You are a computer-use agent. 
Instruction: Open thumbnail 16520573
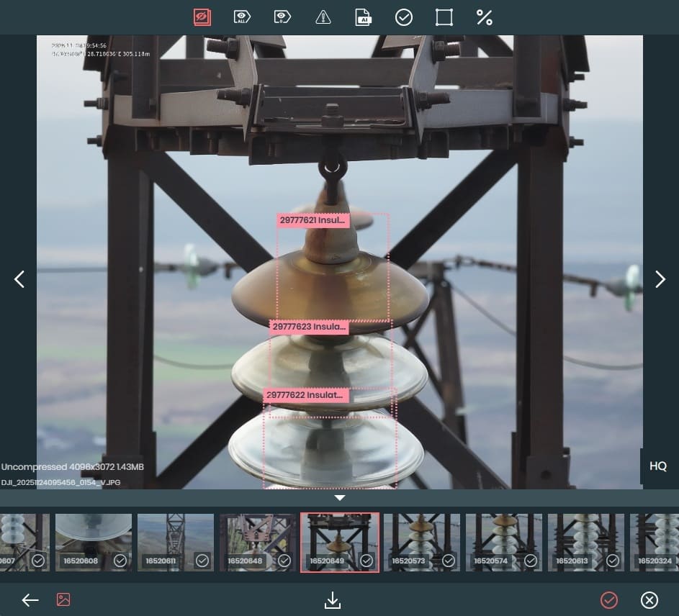pos(421,543)
